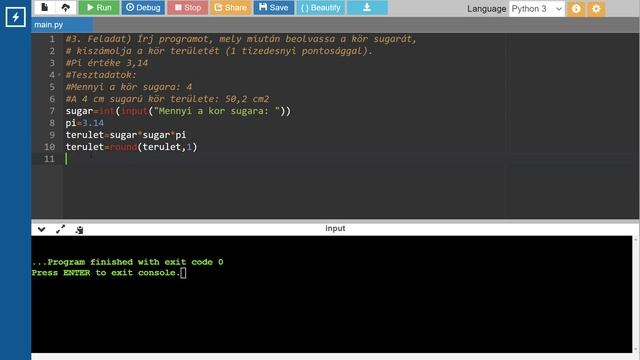Image resolution: width=640 pixels, height=360 pixels.
Task: Click the first comment line '#3. Feladat)'
Action: (x=241, y=39)
